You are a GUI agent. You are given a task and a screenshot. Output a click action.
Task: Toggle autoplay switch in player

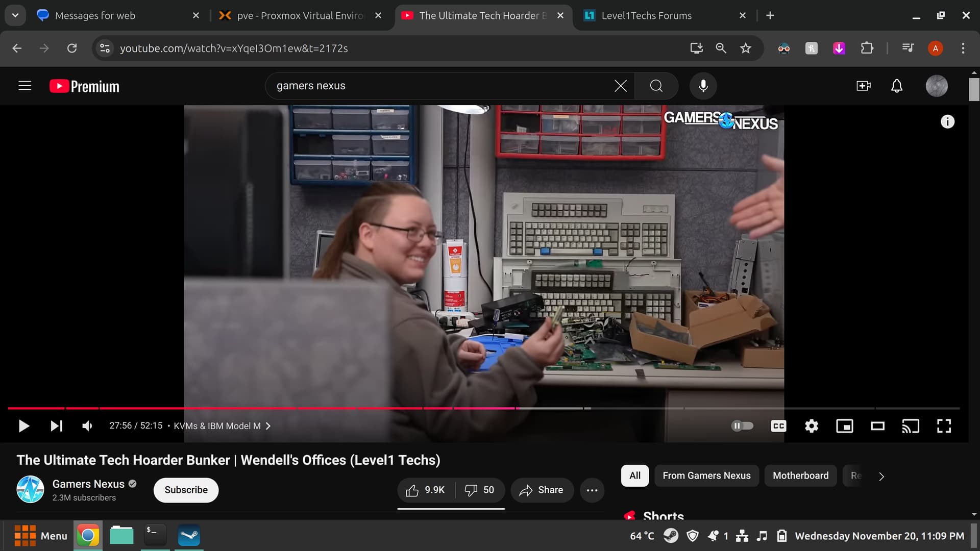[742, 426]
